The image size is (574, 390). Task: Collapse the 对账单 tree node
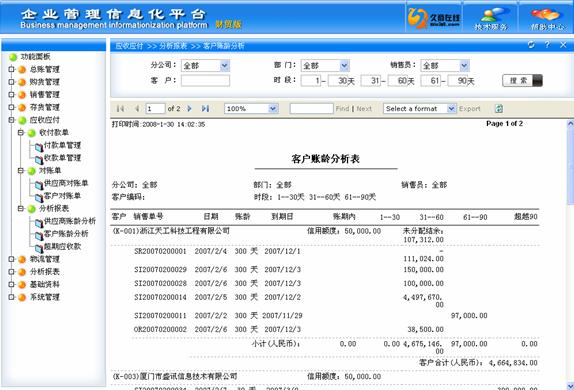[x=21, y=171]
